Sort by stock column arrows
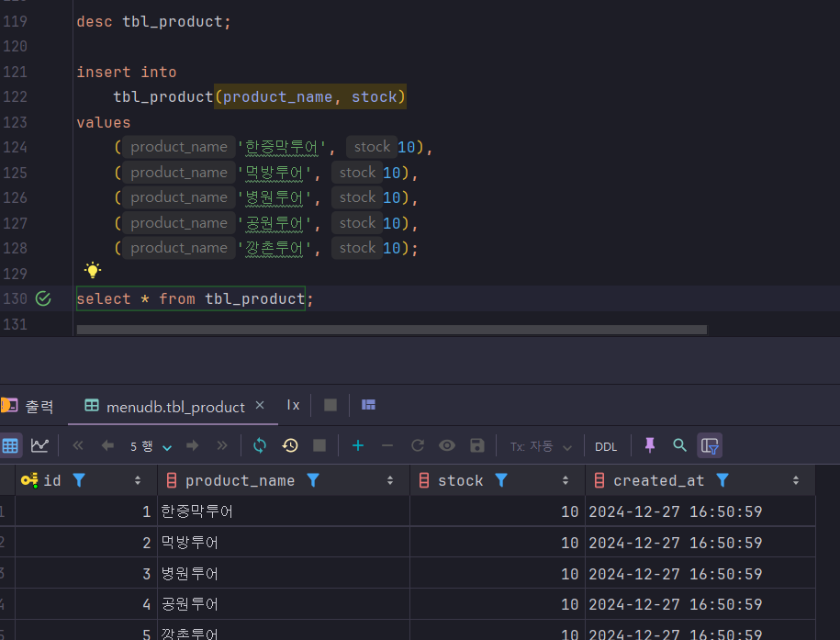Image resolution: width=840 pixels, height=640 pixels. coord(566,481)
